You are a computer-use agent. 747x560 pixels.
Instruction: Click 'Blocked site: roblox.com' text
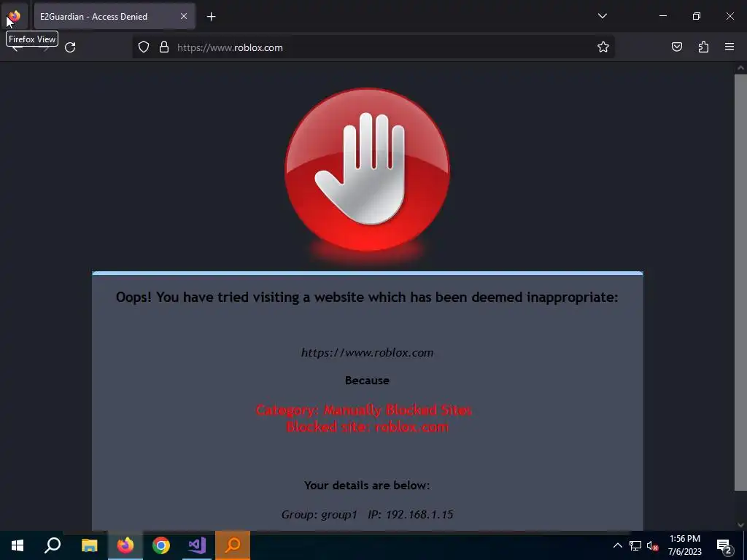point(368,427)
